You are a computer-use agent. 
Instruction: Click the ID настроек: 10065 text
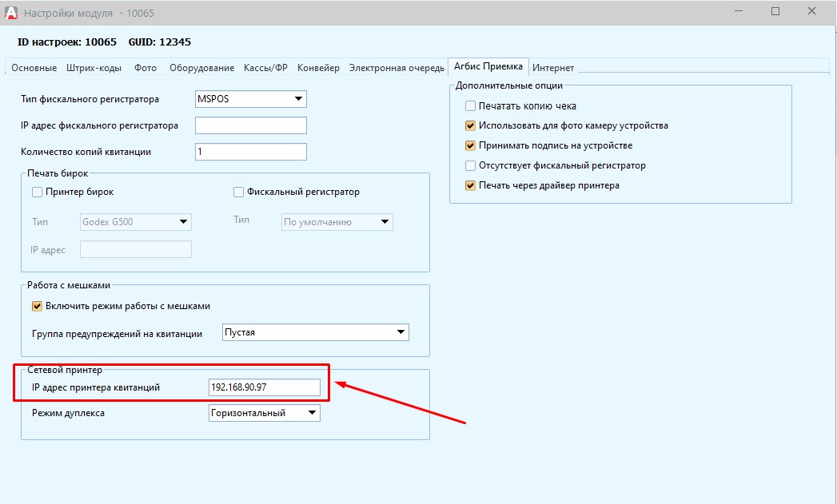66,42
